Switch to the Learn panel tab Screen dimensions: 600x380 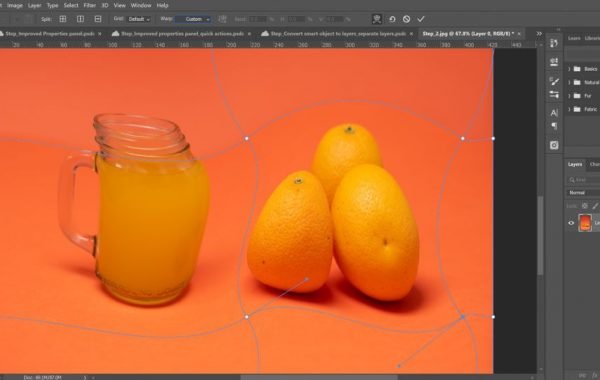coord(574,38)
